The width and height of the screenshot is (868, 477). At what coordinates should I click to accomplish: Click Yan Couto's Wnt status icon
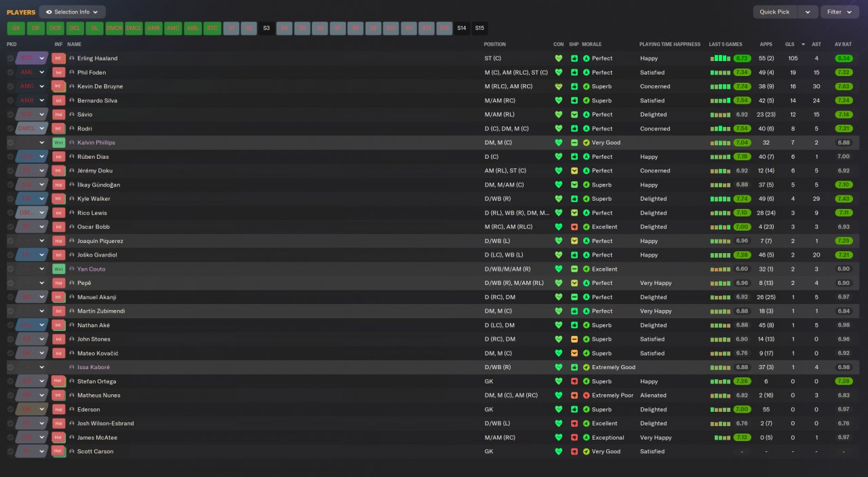pyautogui.click(x=58, y=269)
